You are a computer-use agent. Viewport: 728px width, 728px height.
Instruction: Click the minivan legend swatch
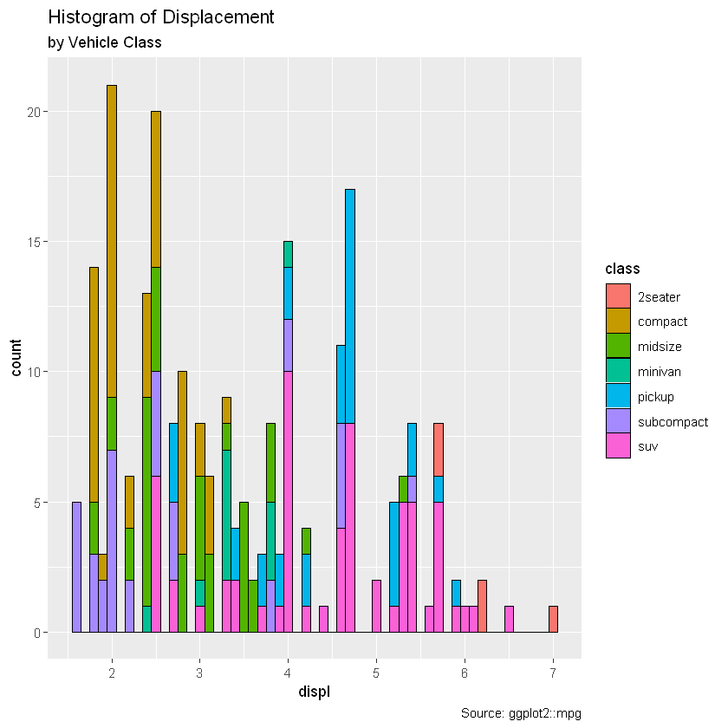(618, 371)
